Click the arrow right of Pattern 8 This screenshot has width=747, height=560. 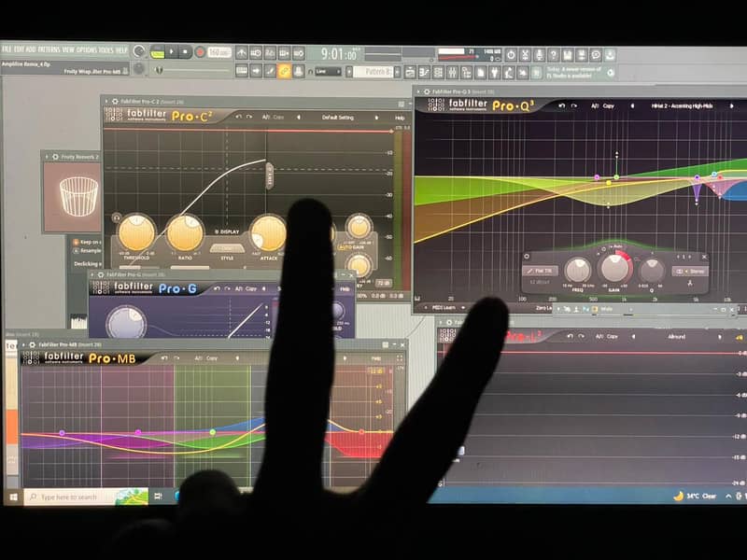click(398, 72)
